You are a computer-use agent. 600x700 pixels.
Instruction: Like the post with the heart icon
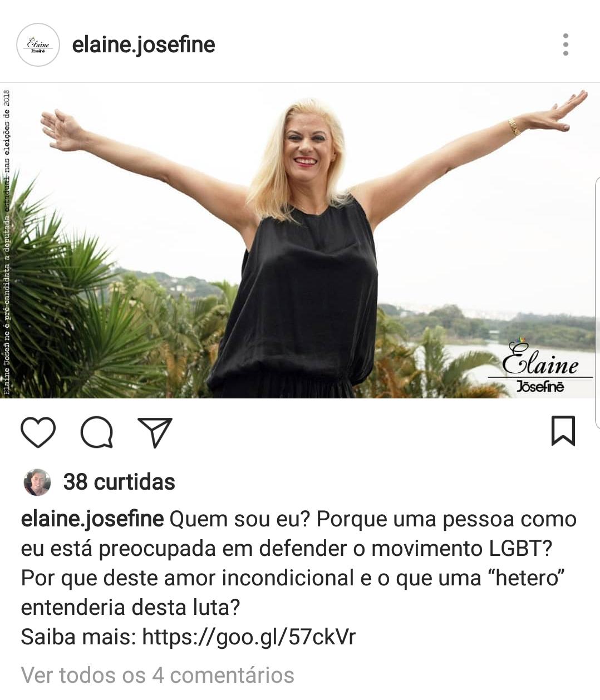coord(38,432)
